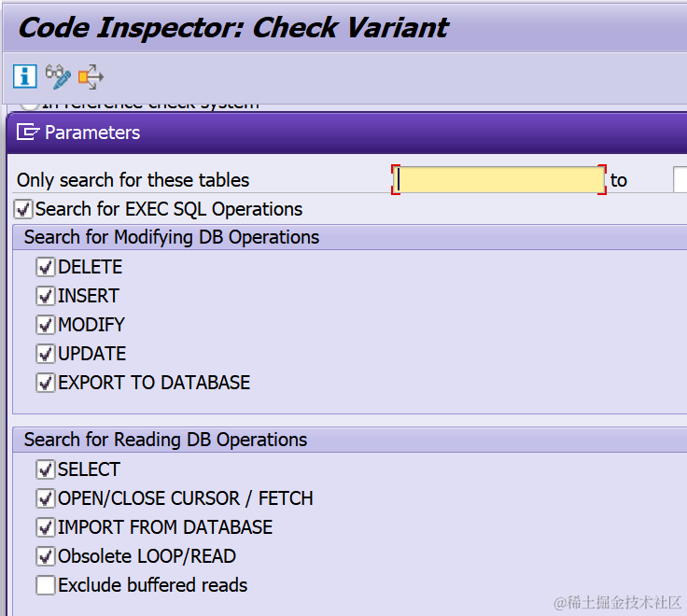Enable Exclude buffered reads checkbox
The height and width of the screenshot is (616, 687).
click(x=46, y=585)
